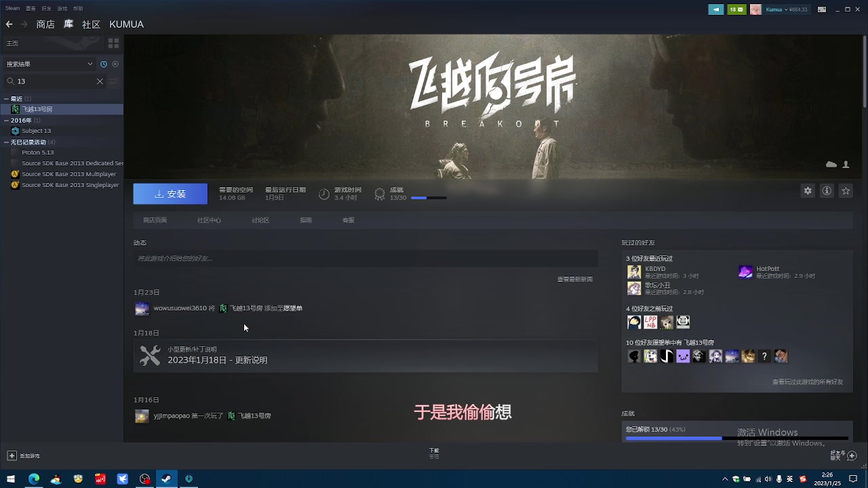Open friend HotPott avatar
The width and height of the screenshot is (868, 488).
point(745,272)
